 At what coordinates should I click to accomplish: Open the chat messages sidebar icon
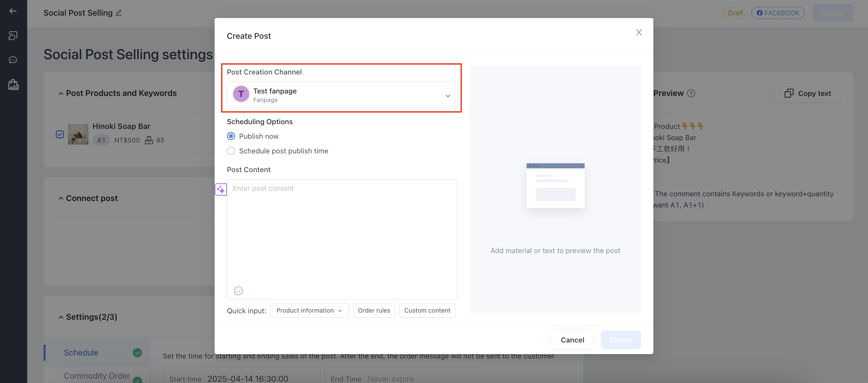13,60
